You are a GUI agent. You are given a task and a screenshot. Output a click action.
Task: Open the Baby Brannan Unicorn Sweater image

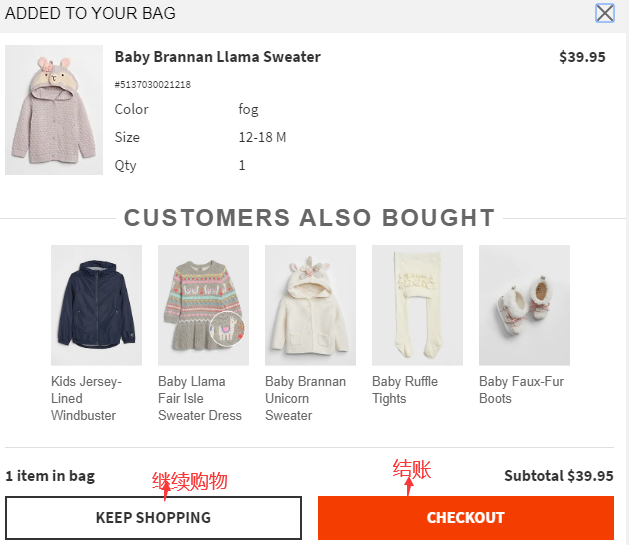(x=310, y=305)
